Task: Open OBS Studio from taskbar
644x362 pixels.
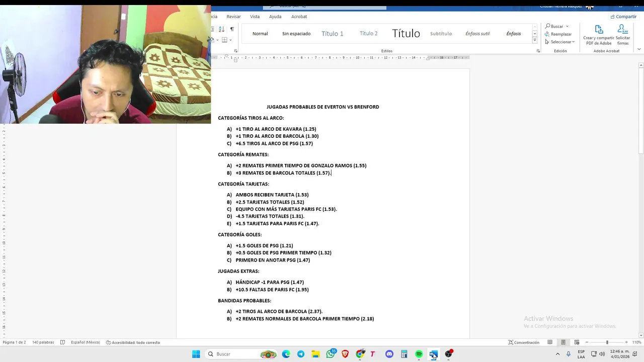Action: pyautogui.click(x=448, y=354)
